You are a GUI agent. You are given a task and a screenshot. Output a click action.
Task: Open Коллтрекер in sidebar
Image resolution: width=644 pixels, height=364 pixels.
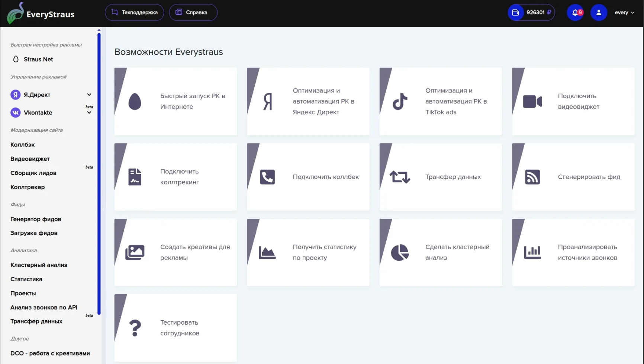[x=28, y=187]
